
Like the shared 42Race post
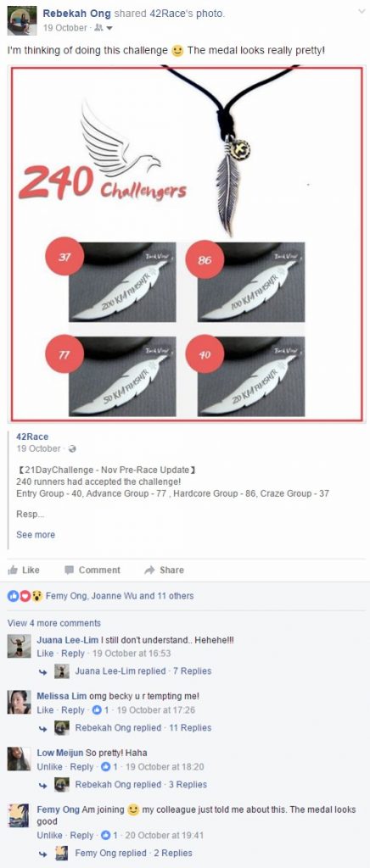tap(24, 570)
